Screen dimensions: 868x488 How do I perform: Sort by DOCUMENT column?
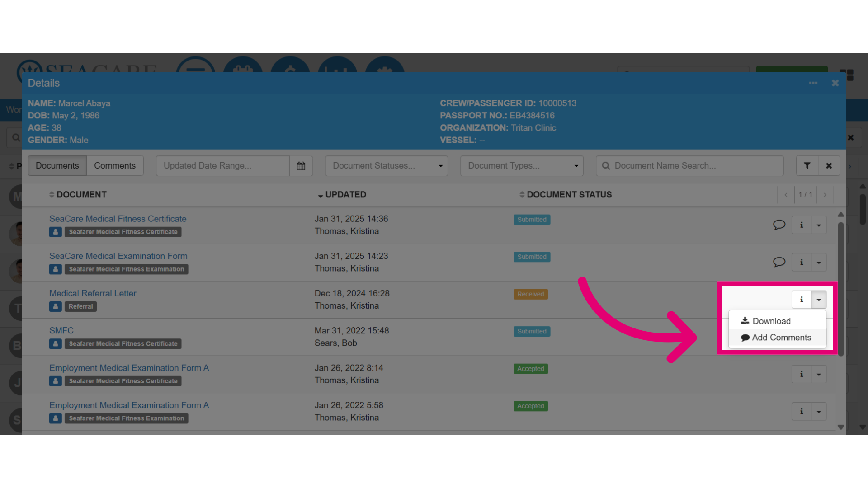pyautogui.click(x=78, y=195)
